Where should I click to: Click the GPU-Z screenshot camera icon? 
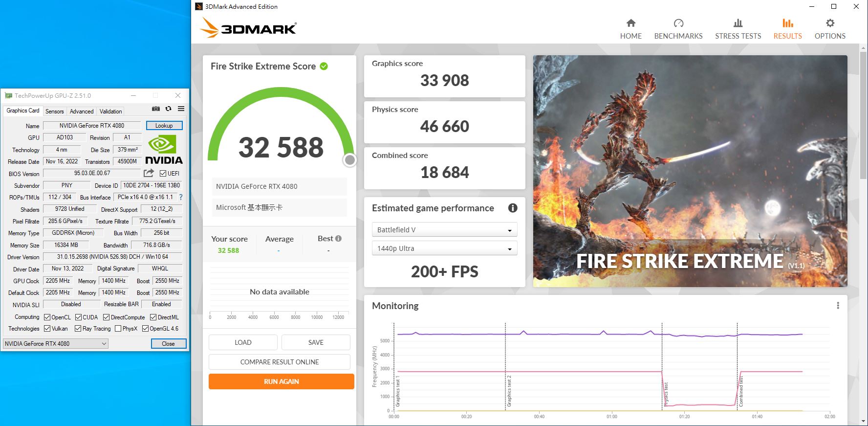[156, 109]
